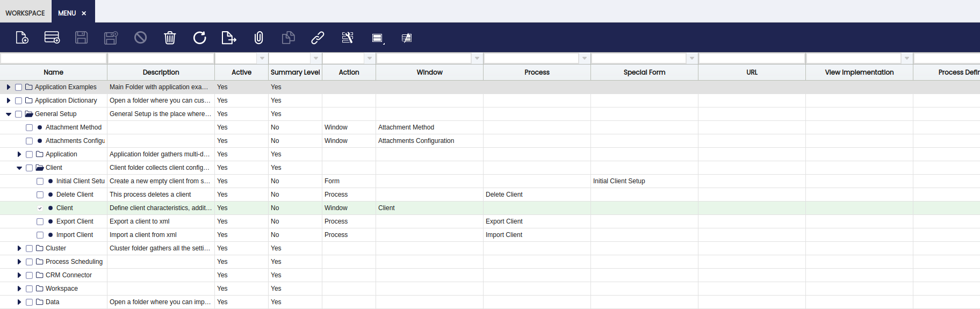Open the Active column filter dropdown
Viewport: 980px width, 309px height.
(x=262, y=58)
